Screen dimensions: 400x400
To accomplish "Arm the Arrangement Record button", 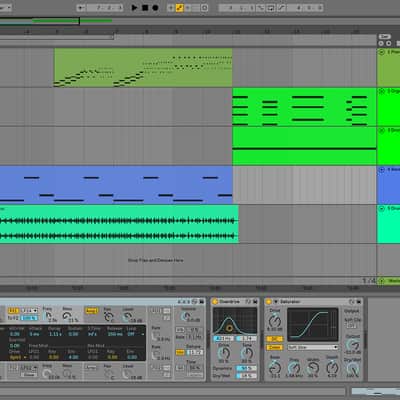I will pyautogui.click(x=155, y=7).
